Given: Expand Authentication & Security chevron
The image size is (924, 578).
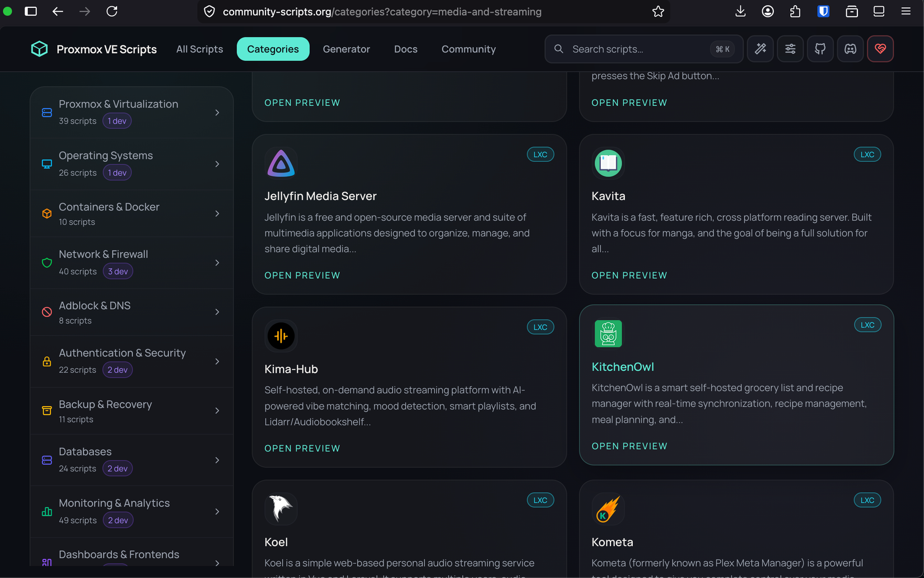Looking at the screenshot, I should pos(217,361).
